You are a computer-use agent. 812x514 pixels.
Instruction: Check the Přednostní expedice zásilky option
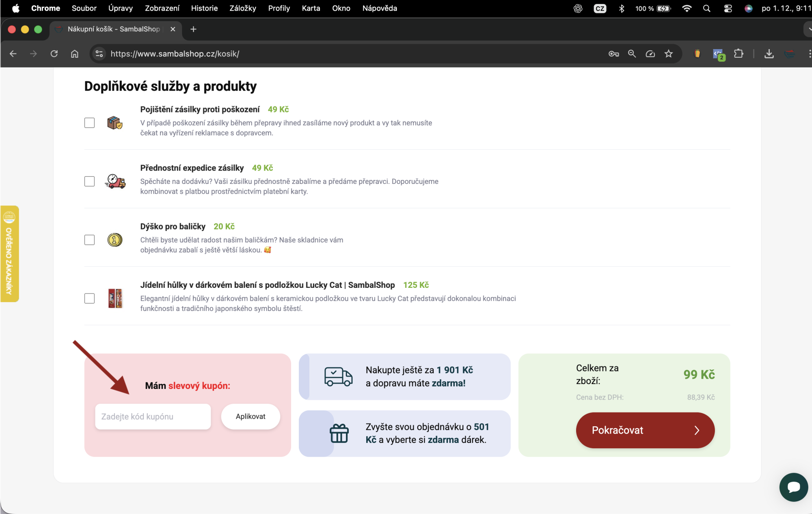coord(89,181)
